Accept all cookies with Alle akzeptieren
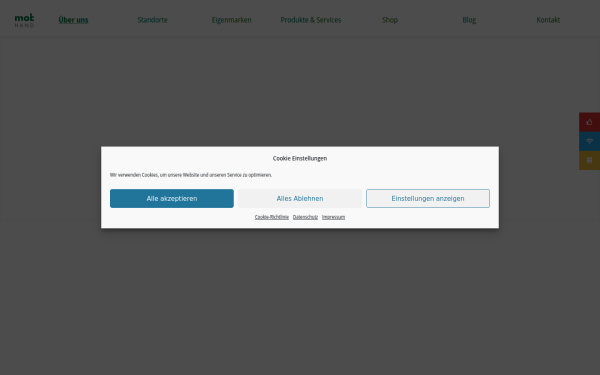The width and height of the screenshot is (600, 375). click(172, 199)
